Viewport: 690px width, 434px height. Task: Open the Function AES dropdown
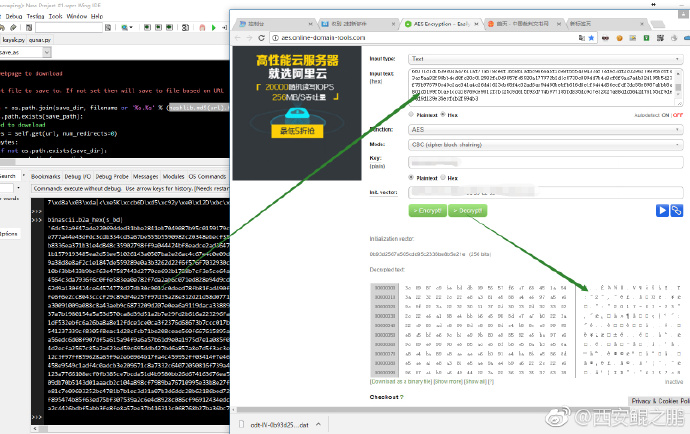pyautogui.click(x=546, y=129)
